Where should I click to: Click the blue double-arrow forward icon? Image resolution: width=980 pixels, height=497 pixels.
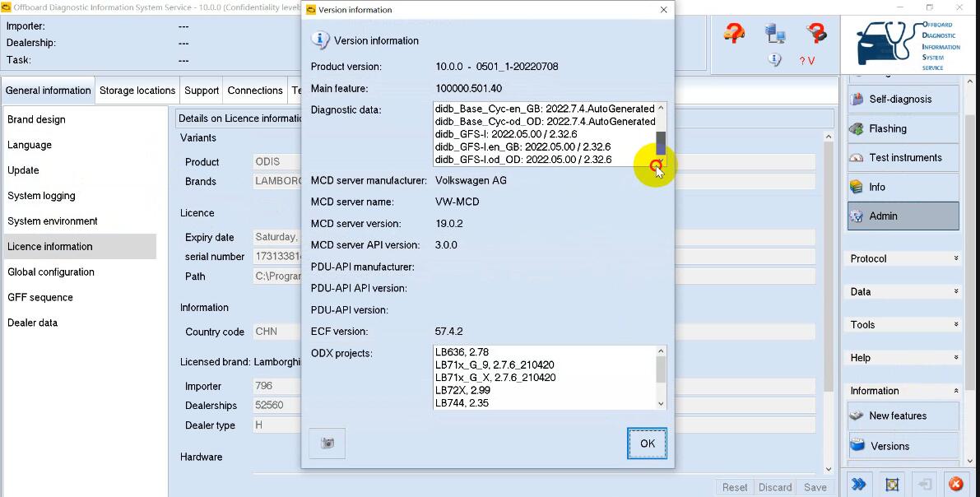(x=859, y=484)
